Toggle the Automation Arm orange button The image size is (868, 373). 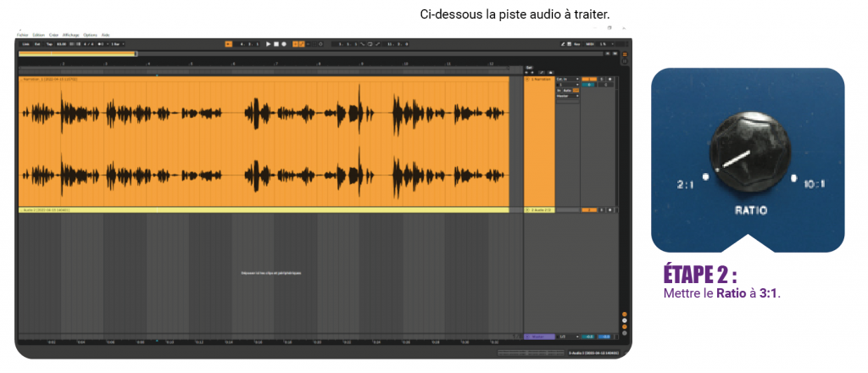point(302,44)
